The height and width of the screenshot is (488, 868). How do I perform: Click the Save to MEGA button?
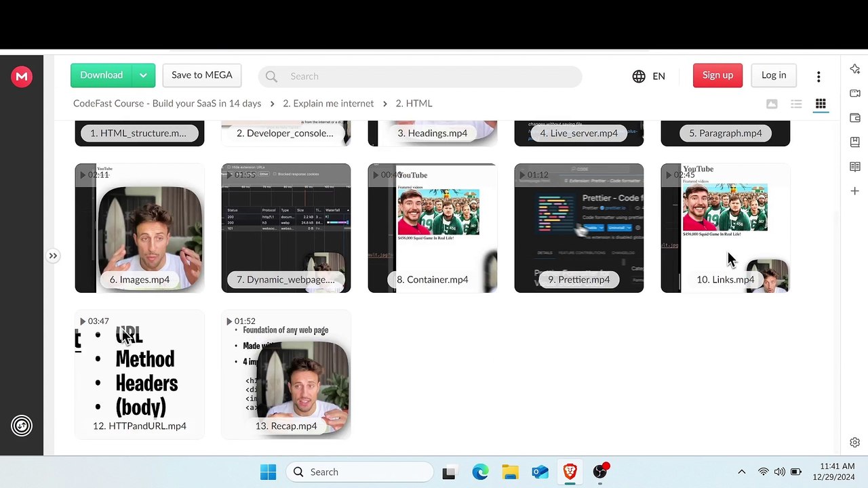202,75
